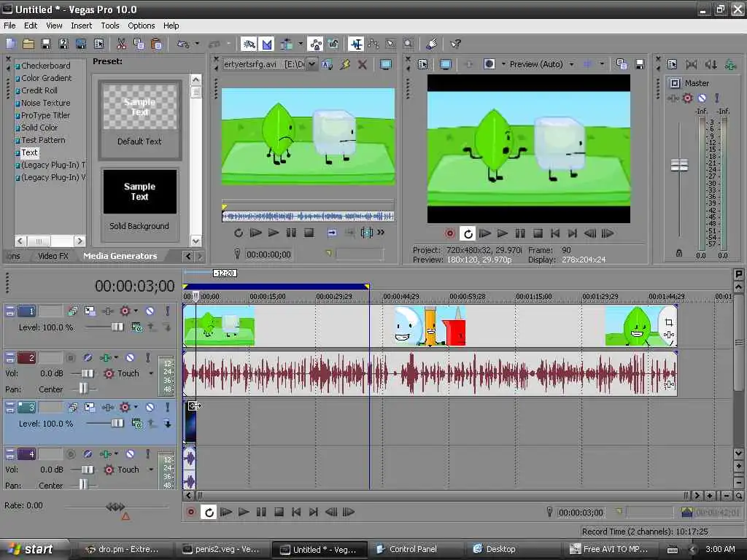Viewport: 747px width, 560px height.
Task: Mute the Master bus
Action: point(702,98)
